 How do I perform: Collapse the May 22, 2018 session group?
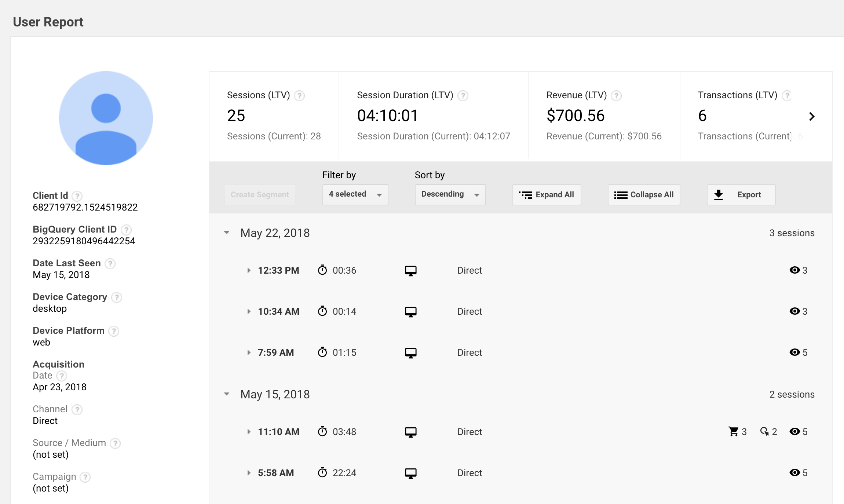pyautogui.click(x=226, y=233)
